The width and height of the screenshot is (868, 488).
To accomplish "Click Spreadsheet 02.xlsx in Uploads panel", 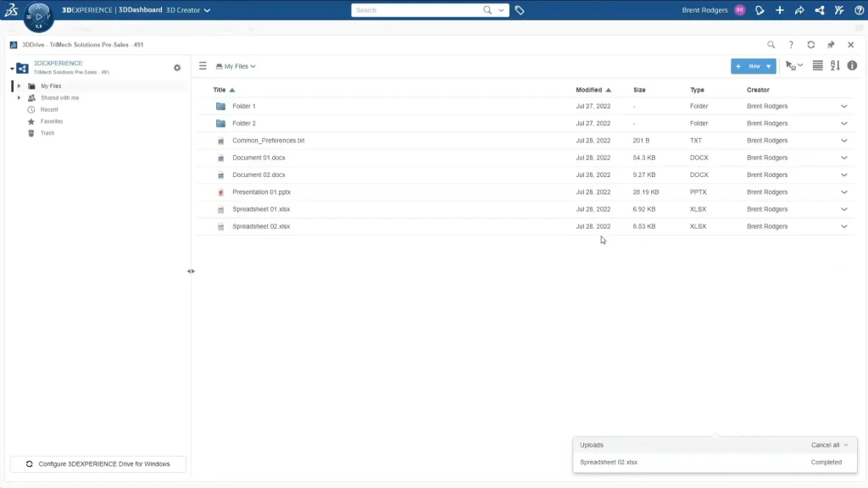I will pos(609,462).
